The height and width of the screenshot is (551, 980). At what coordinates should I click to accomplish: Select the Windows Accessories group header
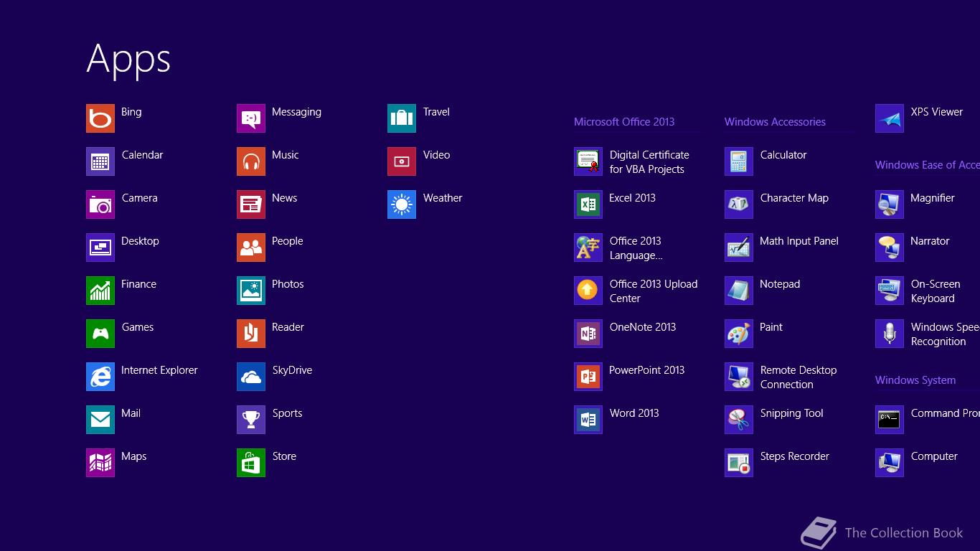point(775,122)
